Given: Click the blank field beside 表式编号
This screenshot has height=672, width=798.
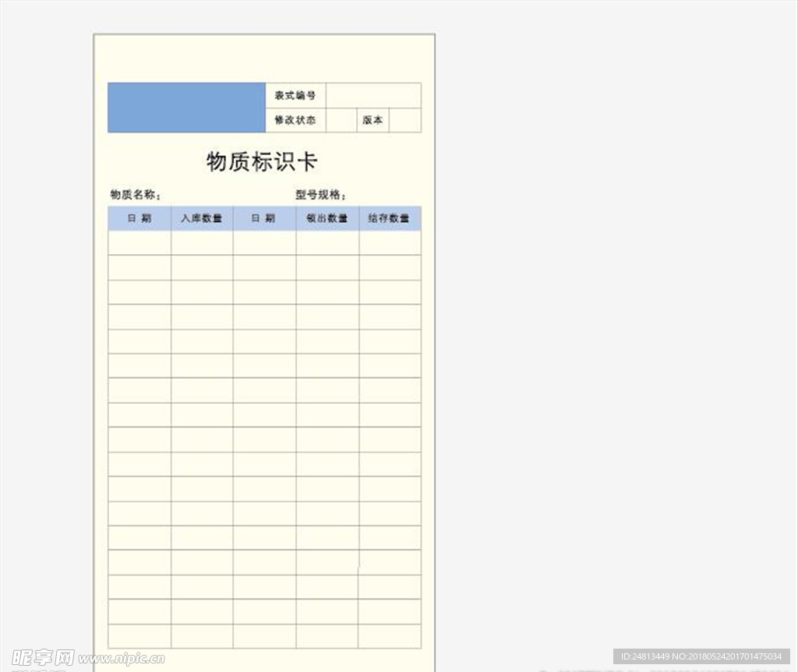Looking at the screenshot, I should pyautogui.click(x=373, y=95).
